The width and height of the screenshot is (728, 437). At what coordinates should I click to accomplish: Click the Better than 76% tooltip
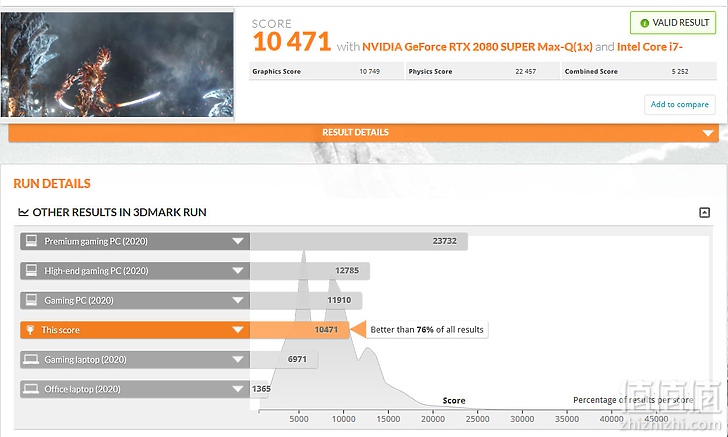coord(427,330)
